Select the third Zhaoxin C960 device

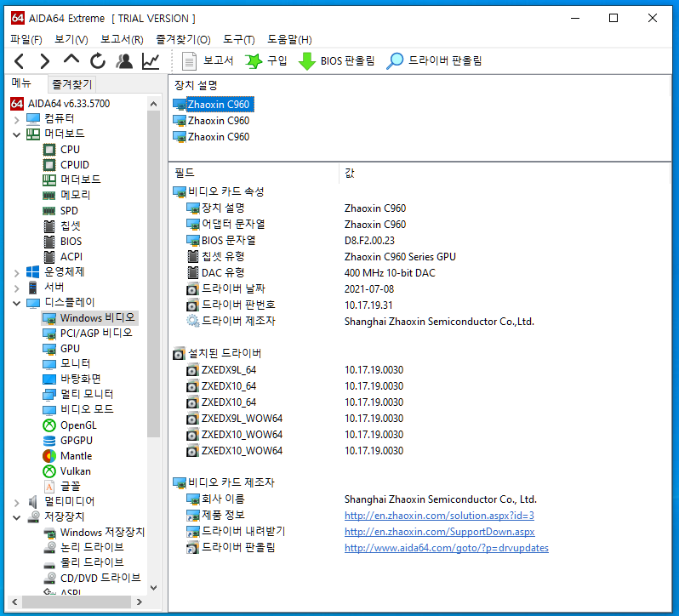pyautogui.click(x=211, y=137)
